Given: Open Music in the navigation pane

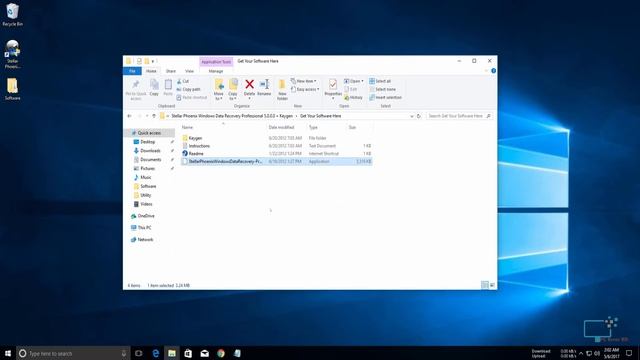Looking at the screenshot, I should click(x=145, y=177).
